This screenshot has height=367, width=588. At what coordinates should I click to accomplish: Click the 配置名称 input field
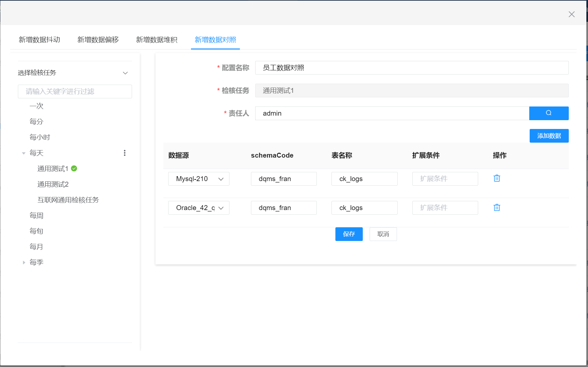coord(412,68)
